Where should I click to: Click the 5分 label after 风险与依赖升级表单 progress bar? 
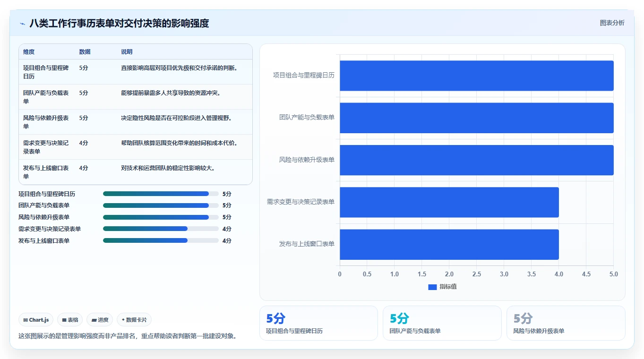click(227, 217)
